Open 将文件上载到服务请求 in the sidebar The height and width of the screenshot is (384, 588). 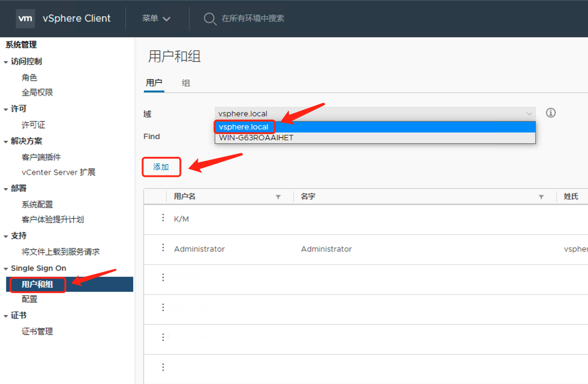click(61, 252)
